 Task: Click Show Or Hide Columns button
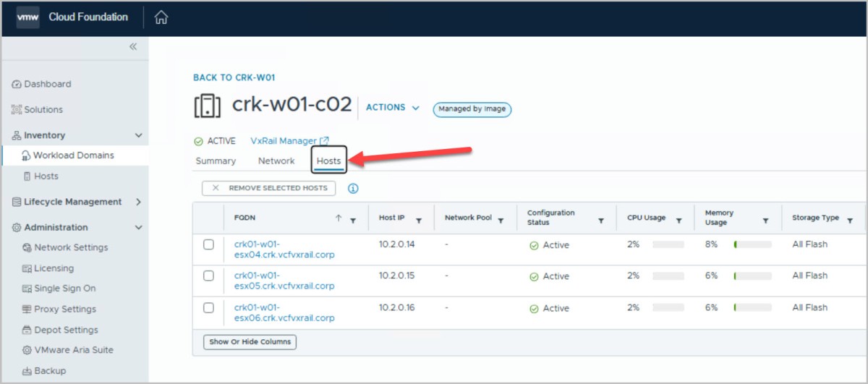click(x=250, y=341)
